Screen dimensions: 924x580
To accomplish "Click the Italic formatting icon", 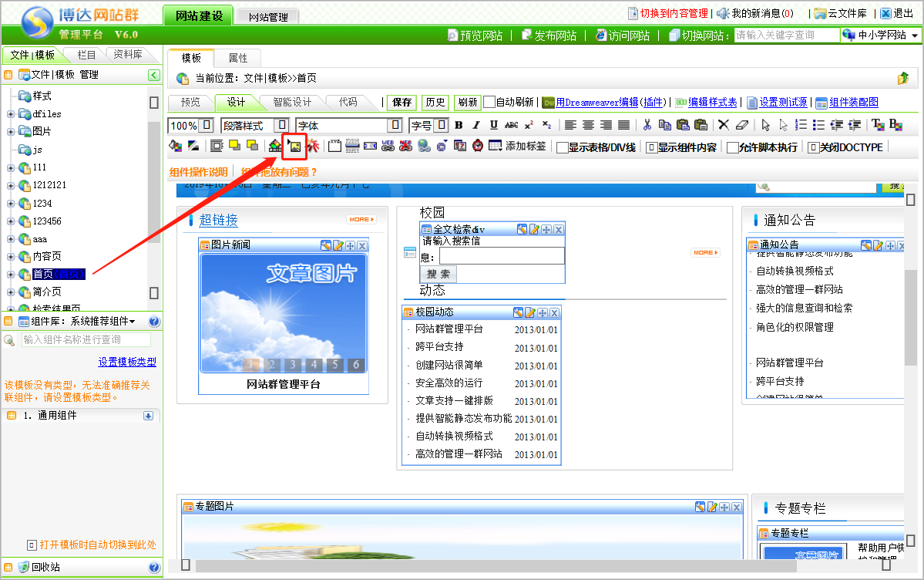I will click(x=475, y=125).
